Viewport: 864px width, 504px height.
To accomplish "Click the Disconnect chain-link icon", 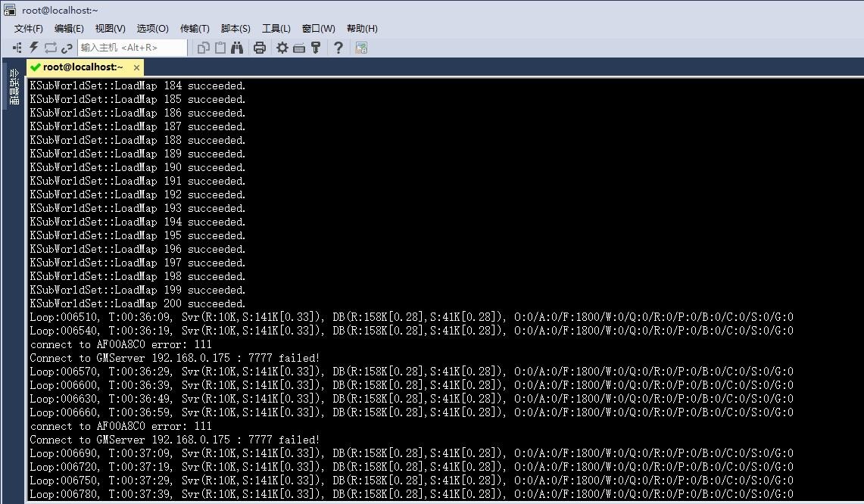I will click(x=67, y=48).
